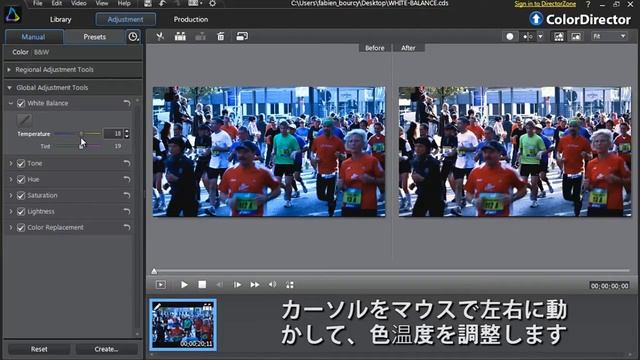
Task: Collapse Global Adjustment Tools section
Action: (x=9, y=88)
